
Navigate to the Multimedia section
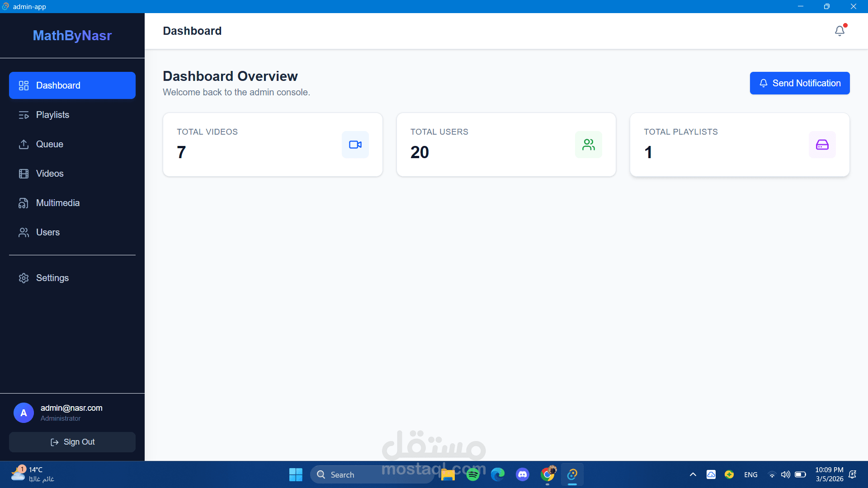[57, 203]
